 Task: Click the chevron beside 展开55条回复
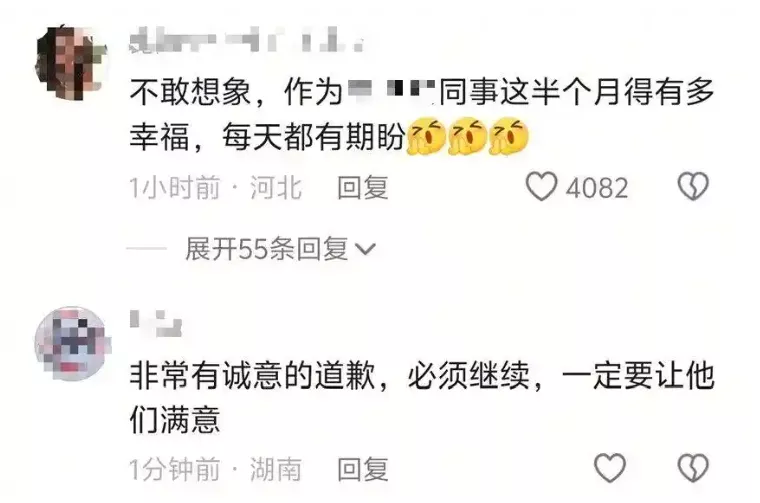click(x=365, y=249)
